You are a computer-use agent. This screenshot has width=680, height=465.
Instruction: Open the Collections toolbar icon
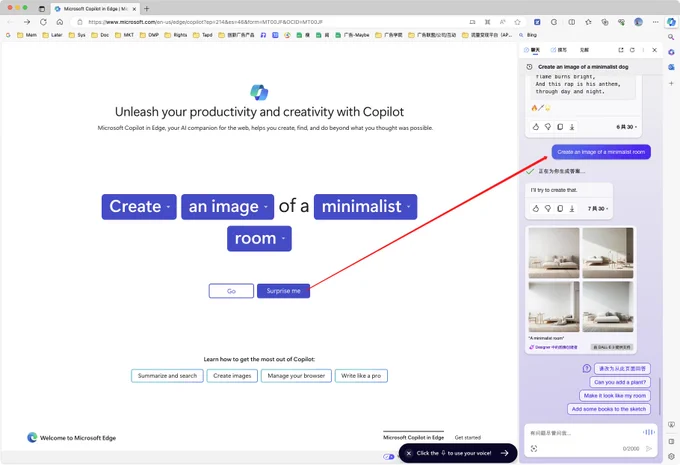coord(605,22)
